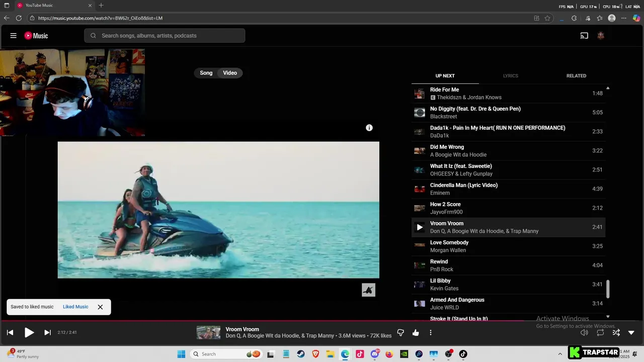Play Ride For Me from queue

click(508, 94)
